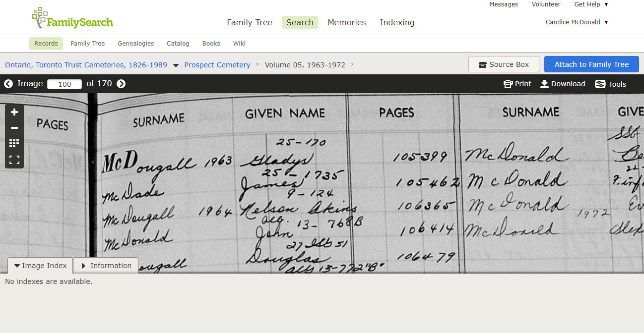The height and width of the screenshot is (333, 644).
Task: Switch to the Family Tree main tab
Action: pyautogui.click(x=250, y=22)
